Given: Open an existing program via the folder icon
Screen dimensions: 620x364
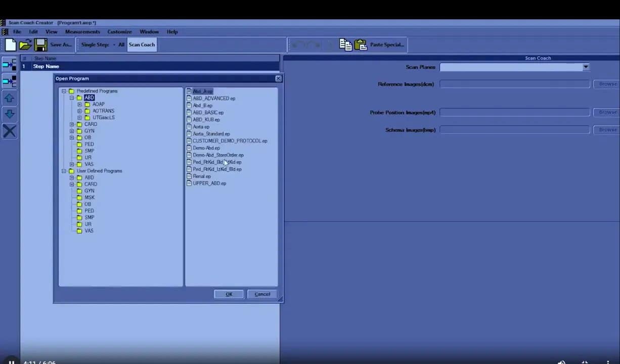Looking at the screenshot, I should [x=25, y=44].
